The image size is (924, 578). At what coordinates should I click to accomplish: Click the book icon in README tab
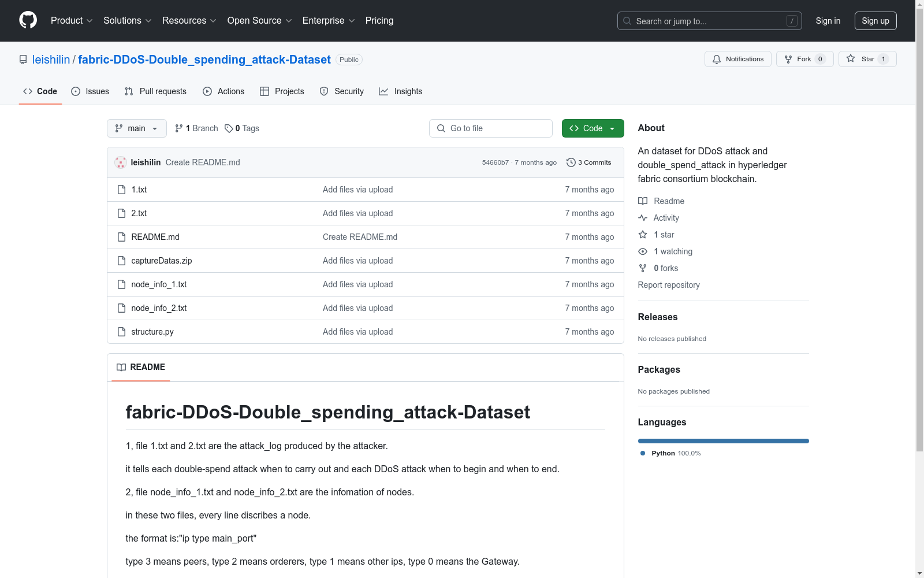tap(121, 367)
